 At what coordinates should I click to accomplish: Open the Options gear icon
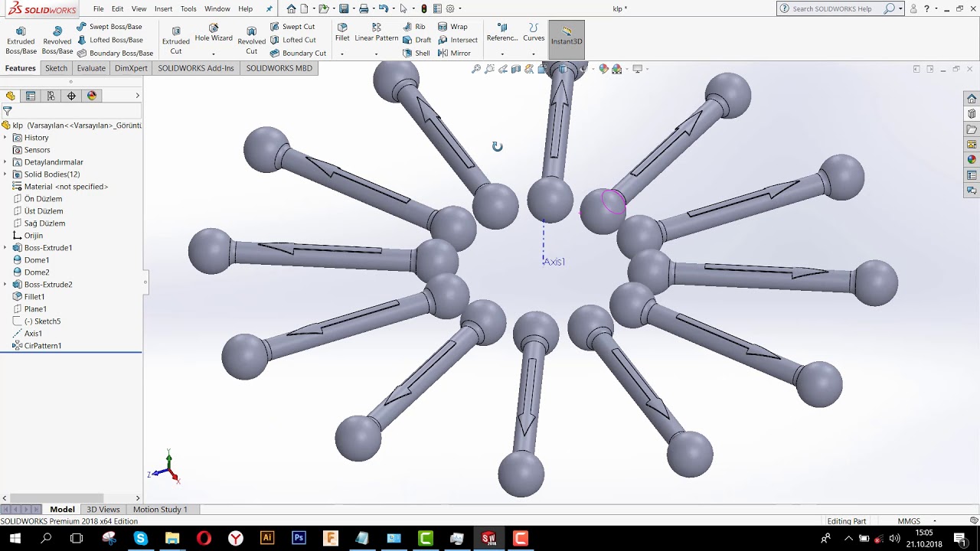pos(449,8)
